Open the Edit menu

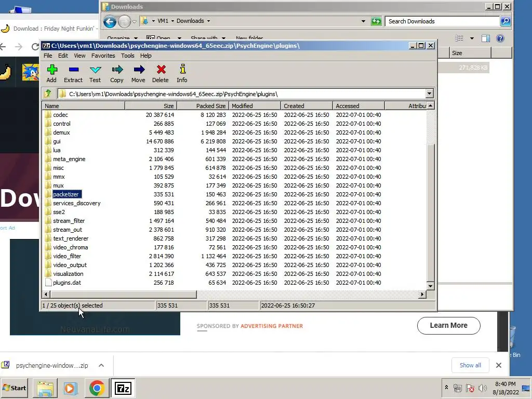tap(63, 56)
